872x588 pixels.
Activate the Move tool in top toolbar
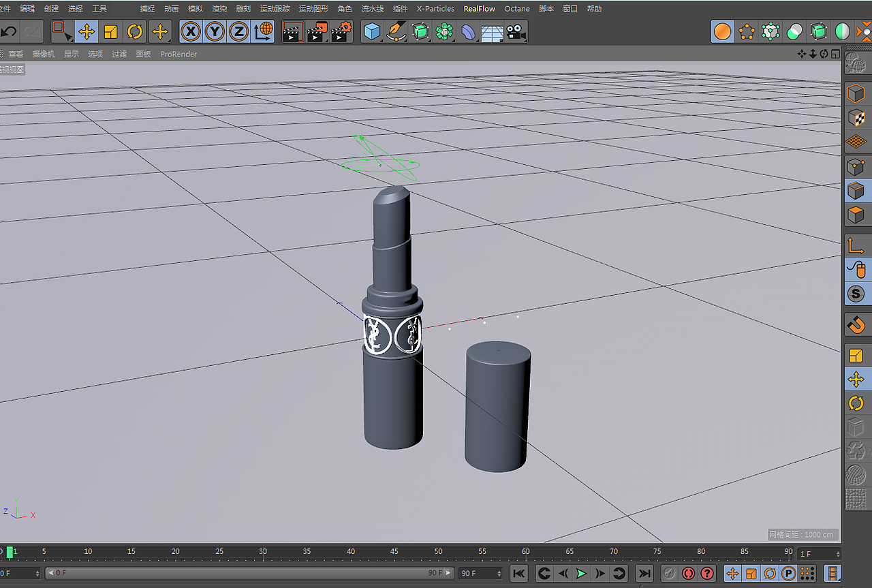click(87, 31)
